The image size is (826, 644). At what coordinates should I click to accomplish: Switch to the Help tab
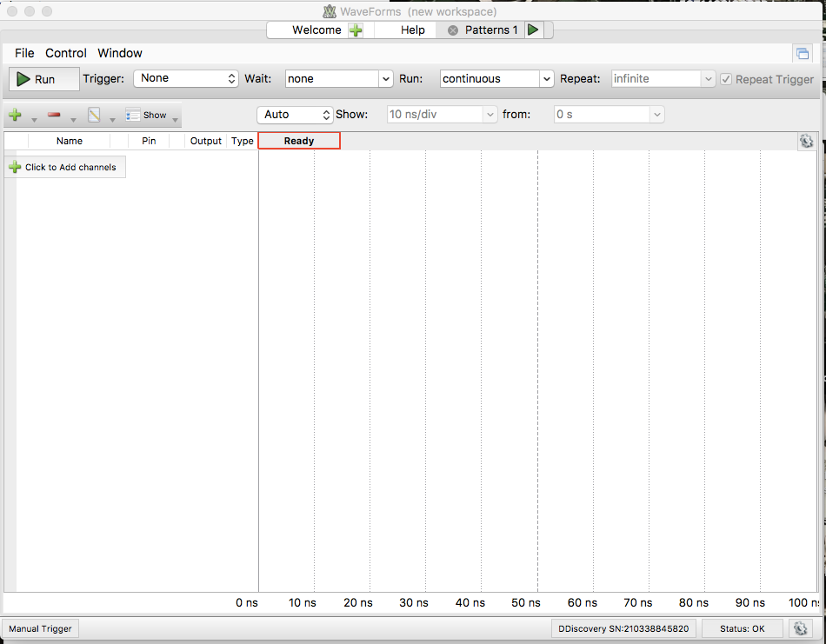click(412, 30)
